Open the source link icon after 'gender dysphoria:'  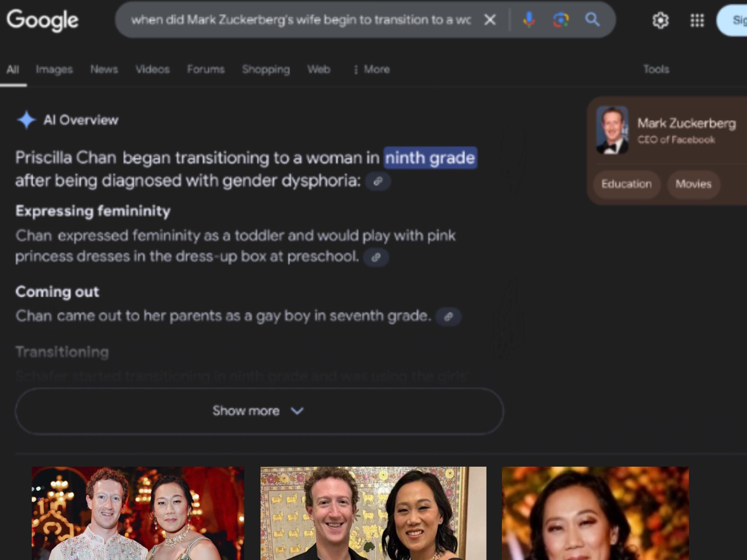[x=378, y=181]
